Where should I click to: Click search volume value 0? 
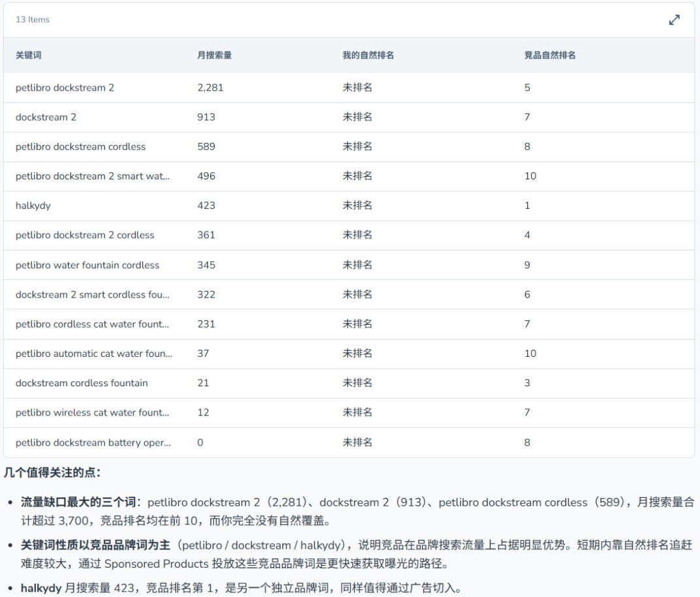(x=200, y=442)
